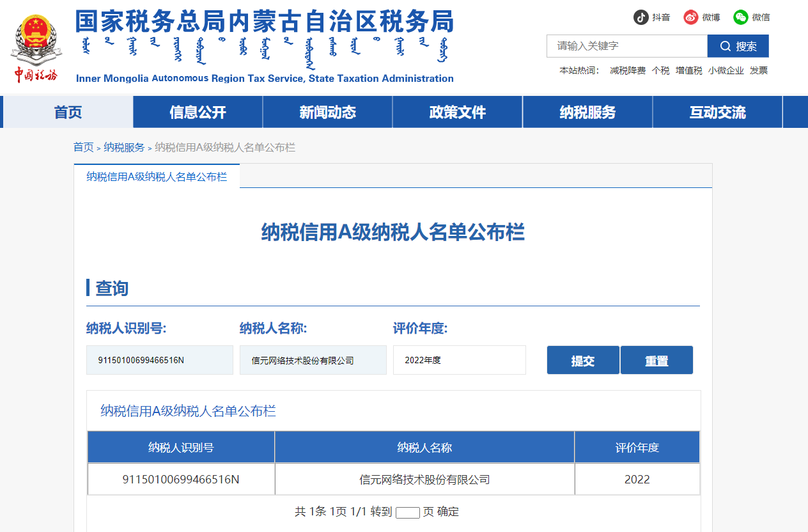Select the 纳税信用A级纳税人名单公布栏 tab
This screenshot has width=808, height=532.
point(157,176)
